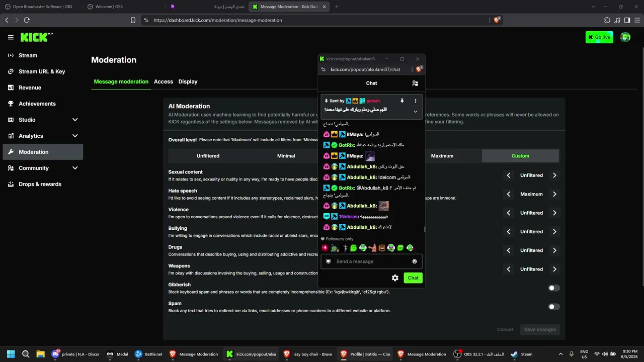
Task: Open the profile avatar in the dashboard header
Action: 625,37
